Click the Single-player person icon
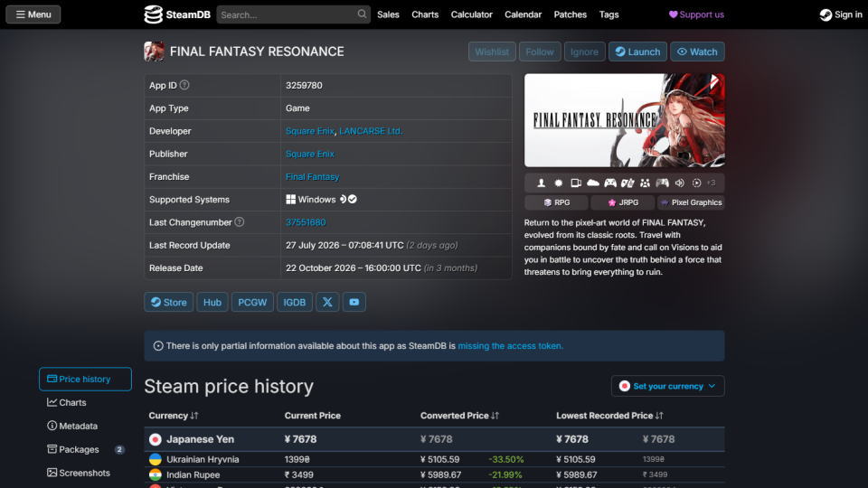Image resolution: width=868 pixels, height=488 pixels. (x=541, y=183)
